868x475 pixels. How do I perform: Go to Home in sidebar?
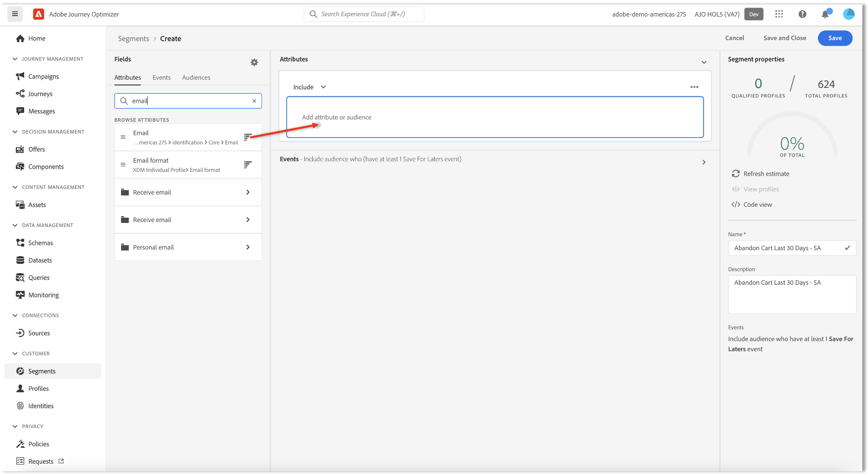[x=30, y=38]
